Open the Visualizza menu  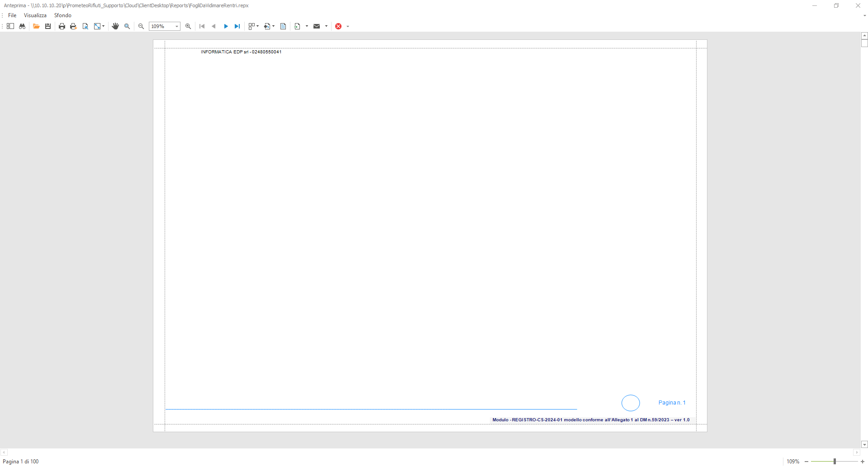[35, 15]
